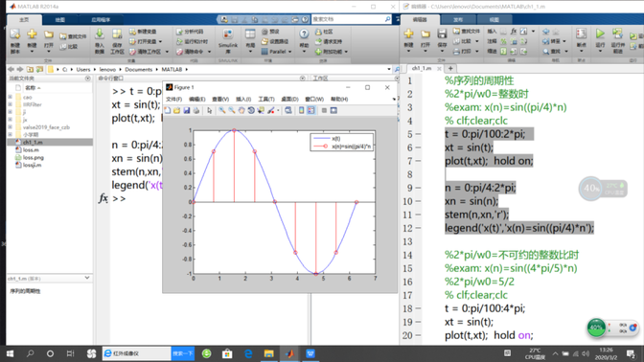The width and height of the screenshot is (644, 362).
Task: Click the comment percent icon in Editor
Action: [x=503, y=41]
